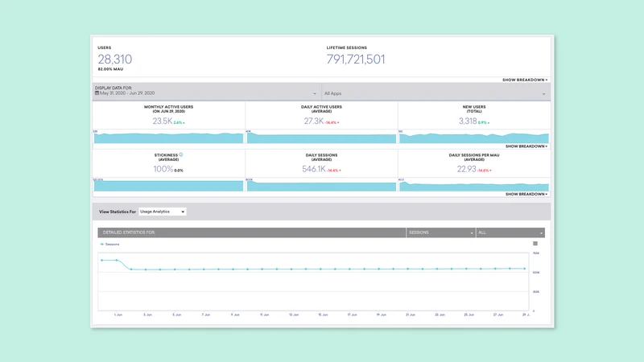Click the 0.9% change beside New Users
The width and height of the screenshot is (644, 362).
tap(484, 123)
